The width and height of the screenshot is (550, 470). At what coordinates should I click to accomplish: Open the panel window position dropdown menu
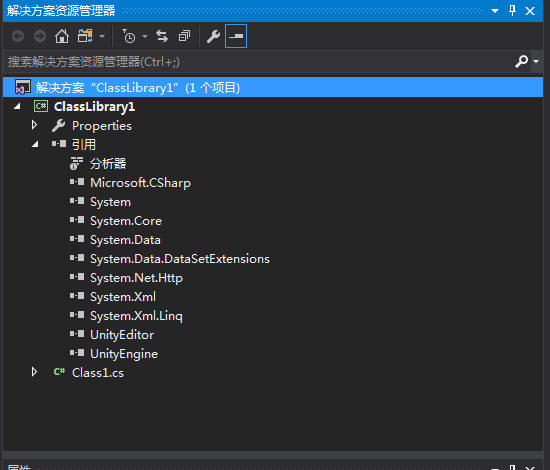pos(495,11)
